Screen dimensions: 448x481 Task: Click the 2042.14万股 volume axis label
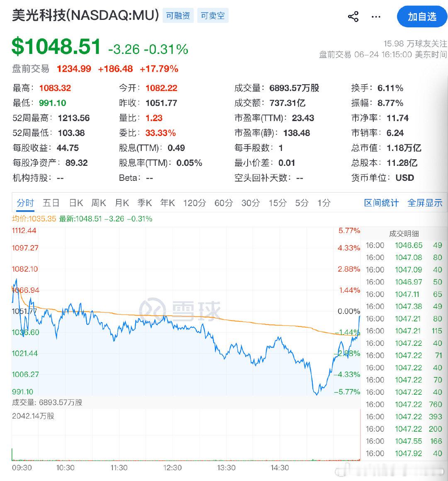[x=33, y=416]
